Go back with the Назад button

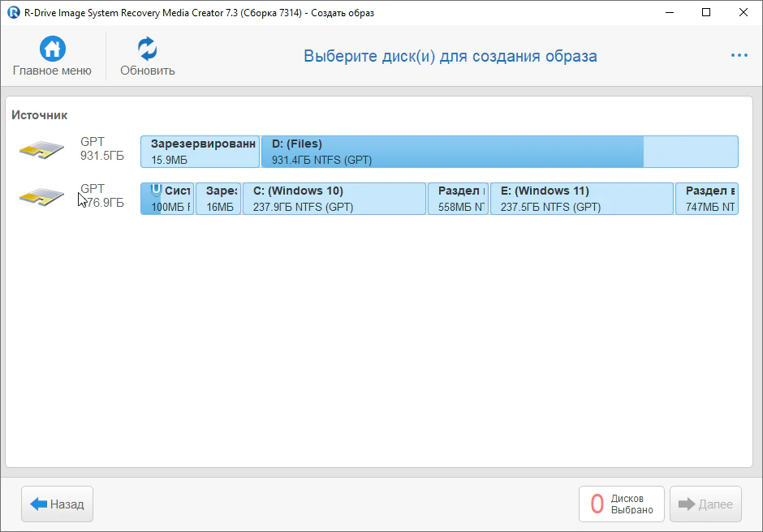point(58,504)
